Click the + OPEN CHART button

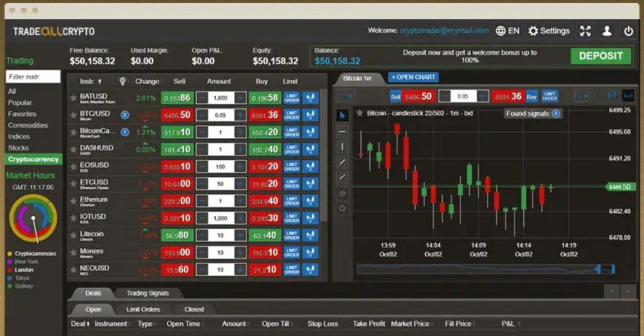413,77
